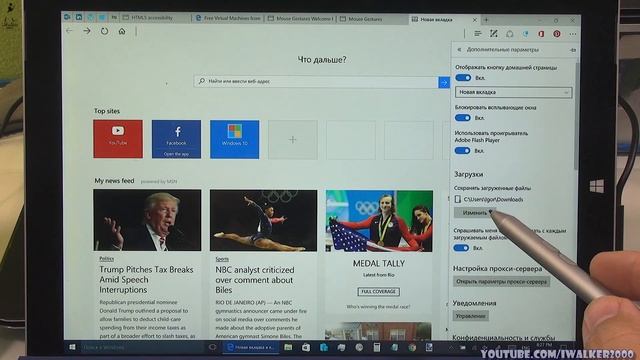Click the Sports category link
640x360 pixels.
click(x=222, y=259)
